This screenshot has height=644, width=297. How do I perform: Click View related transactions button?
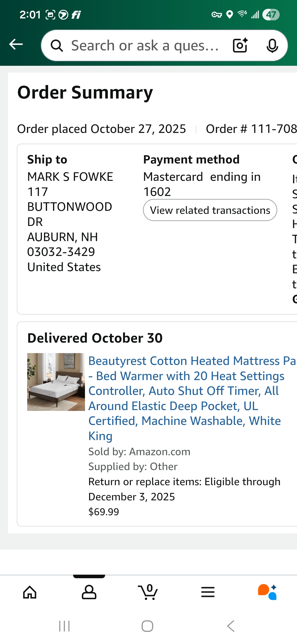tap(210, 210)
